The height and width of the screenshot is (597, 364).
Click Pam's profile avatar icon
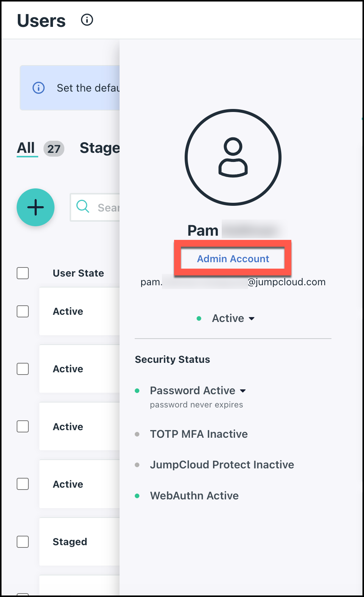tap(233, 157)
